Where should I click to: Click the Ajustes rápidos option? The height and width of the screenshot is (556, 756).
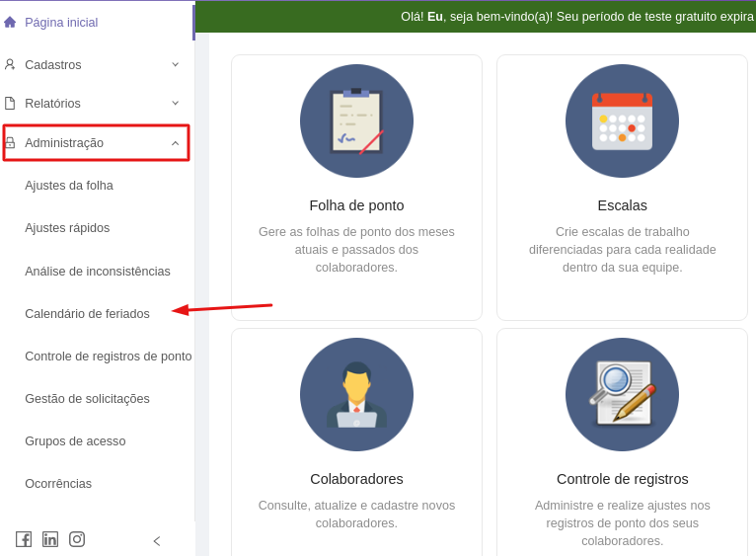tap(67, 228)
